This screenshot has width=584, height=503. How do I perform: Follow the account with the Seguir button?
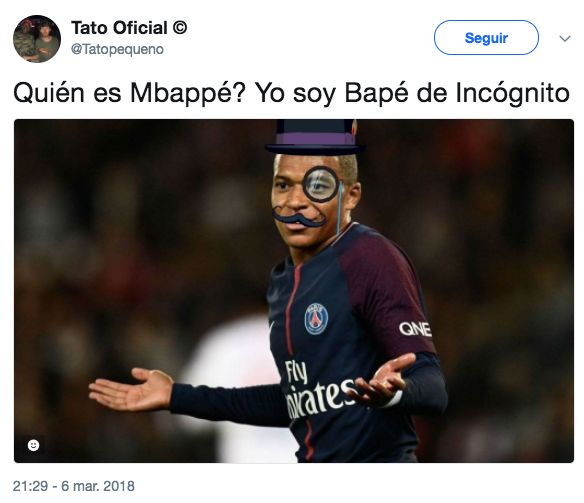(486, 38)
